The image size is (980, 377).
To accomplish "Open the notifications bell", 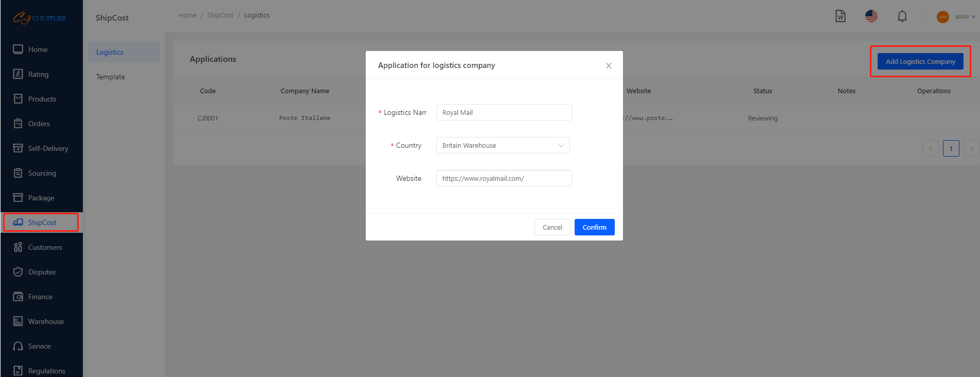I will tap(902, 16).
